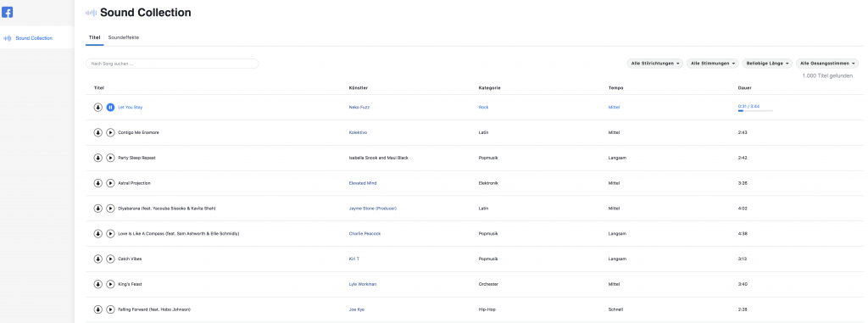Seek in the Let You Stay progress bar
This screenshot has height=323, width=868.
(x=755, y=111)
